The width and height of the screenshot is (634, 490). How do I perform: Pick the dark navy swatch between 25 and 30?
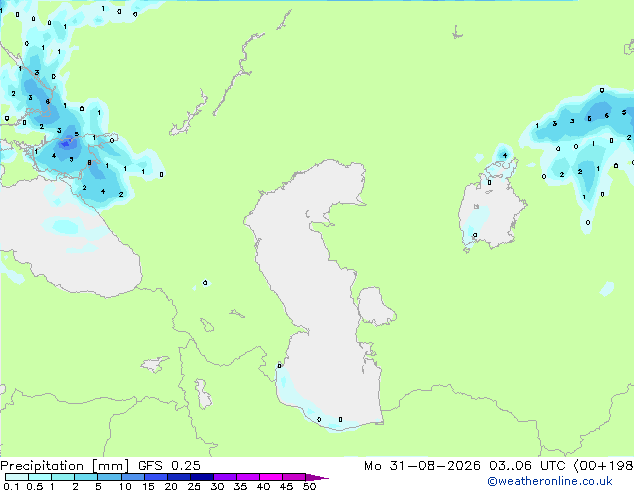pyautogui.click(x=202, y=477)
